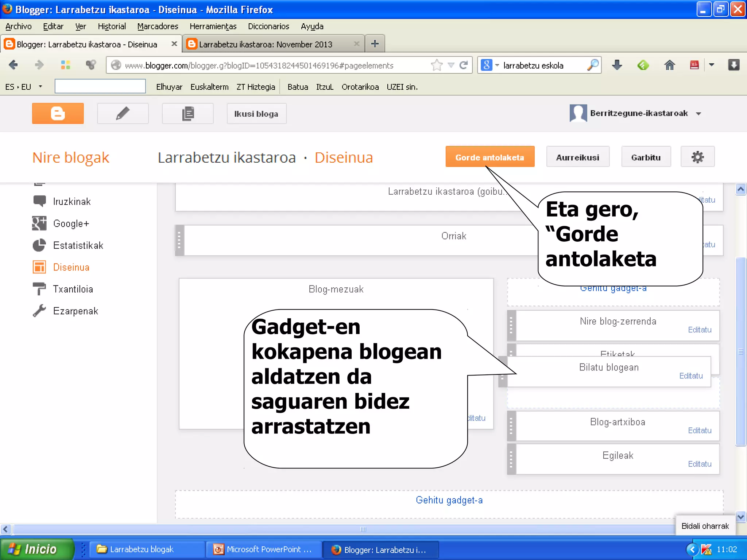The image size is (747, 560).
Task: Click Editatu on Blog-artxiboa gadget
Action: pyautogui.click(x=699, y=431)
